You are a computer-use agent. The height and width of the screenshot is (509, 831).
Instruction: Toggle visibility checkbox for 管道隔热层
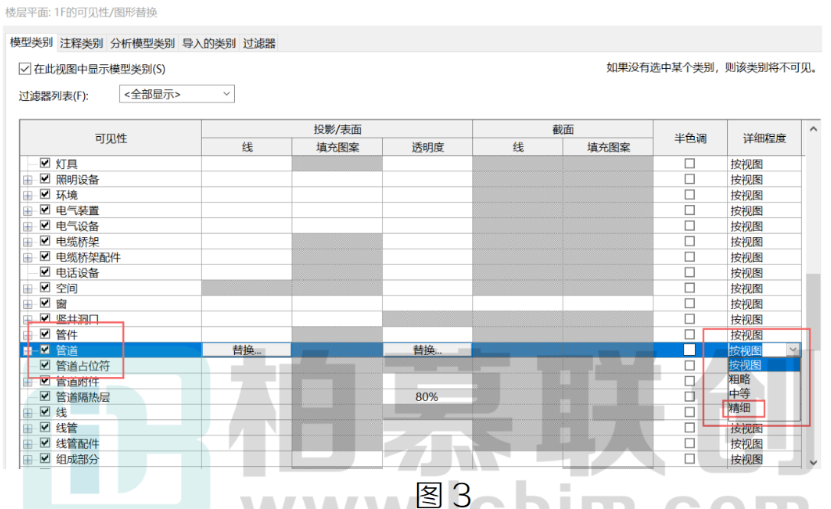(x=45, y=396)
